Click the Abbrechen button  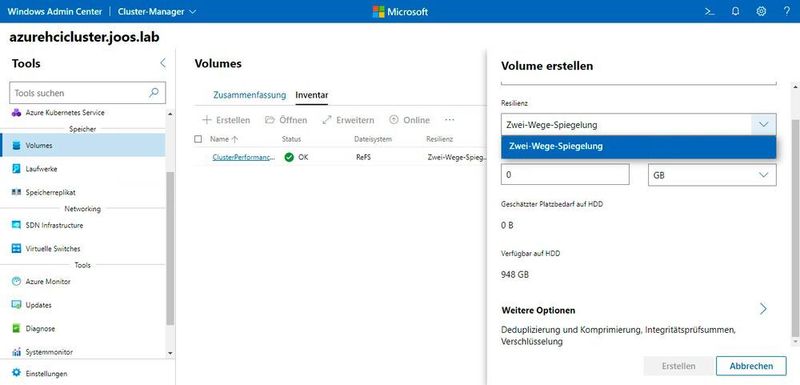click(x=751, y=366)
